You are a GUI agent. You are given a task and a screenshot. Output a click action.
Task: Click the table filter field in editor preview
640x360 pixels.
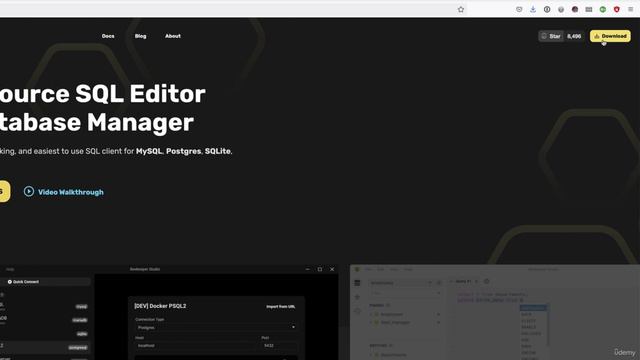click(x=405, y=293)
